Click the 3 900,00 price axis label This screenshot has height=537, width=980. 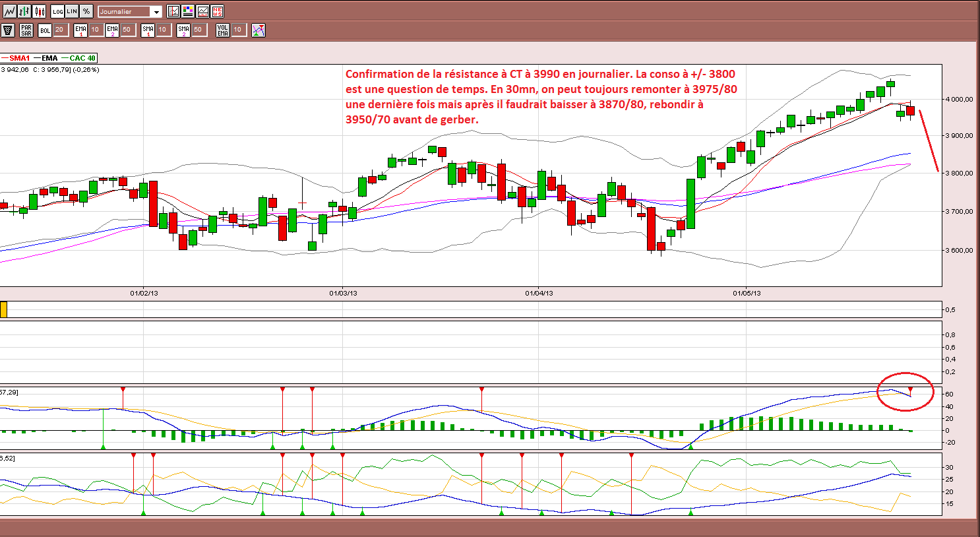pos(959,136)
